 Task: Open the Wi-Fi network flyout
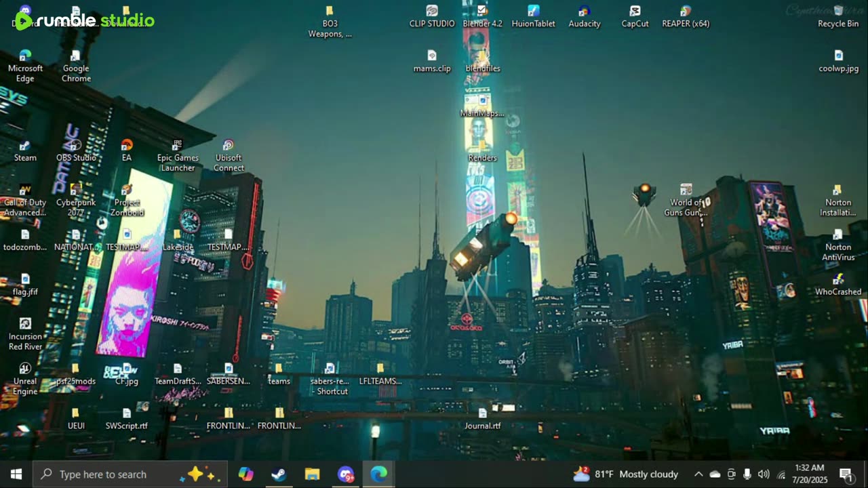781,474
